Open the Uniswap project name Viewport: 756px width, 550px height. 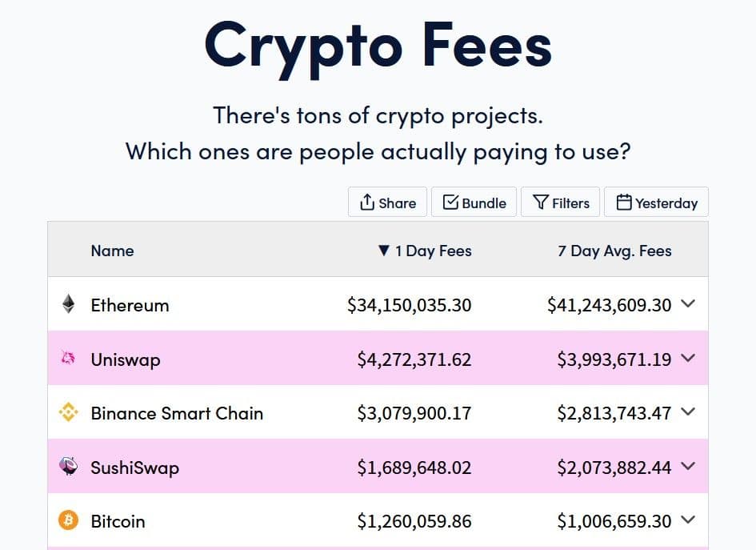(x=126, y=359)
